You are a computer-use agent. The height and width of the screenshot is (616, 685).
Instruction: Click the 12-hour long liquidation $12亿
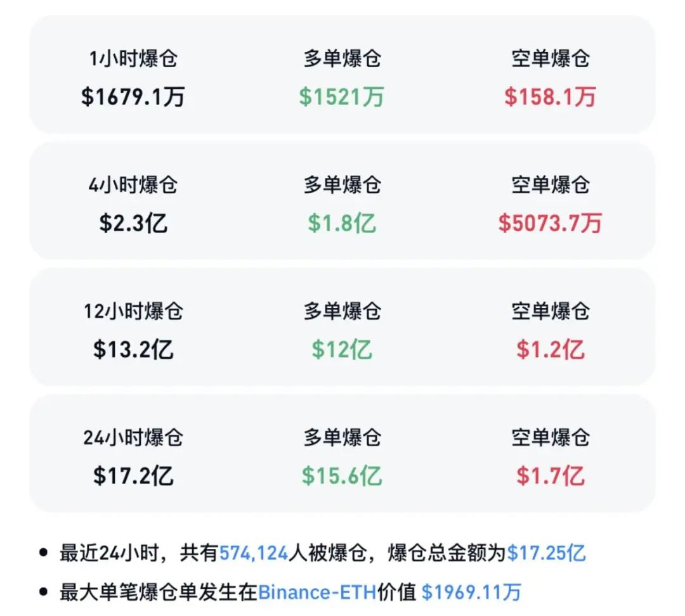[x=342, y=349]
